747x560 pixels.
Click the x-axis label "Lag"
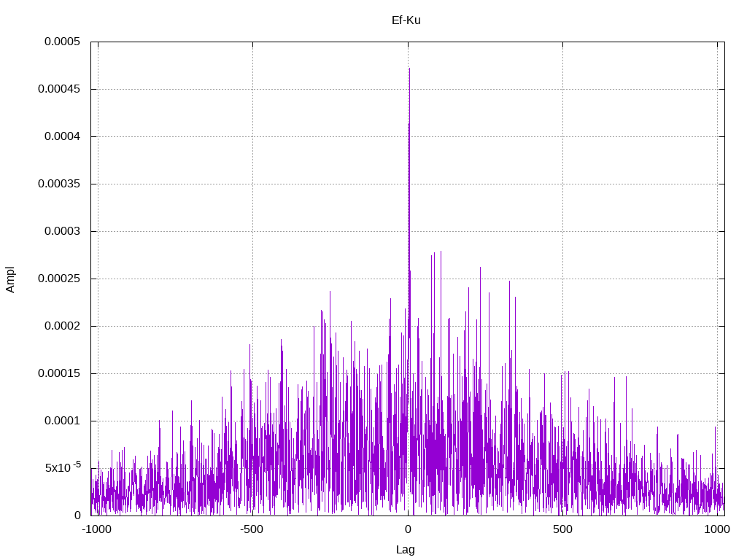(406, 550)
